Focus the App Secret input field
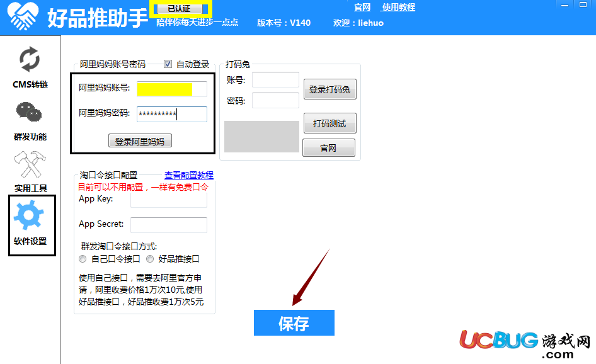 point(169,225)
